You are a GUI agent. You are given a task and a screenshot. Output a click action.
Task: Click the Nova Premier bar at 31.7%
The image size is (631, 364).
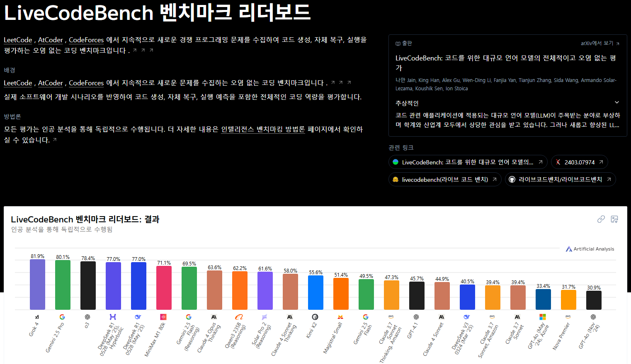(x=568, y=300)
